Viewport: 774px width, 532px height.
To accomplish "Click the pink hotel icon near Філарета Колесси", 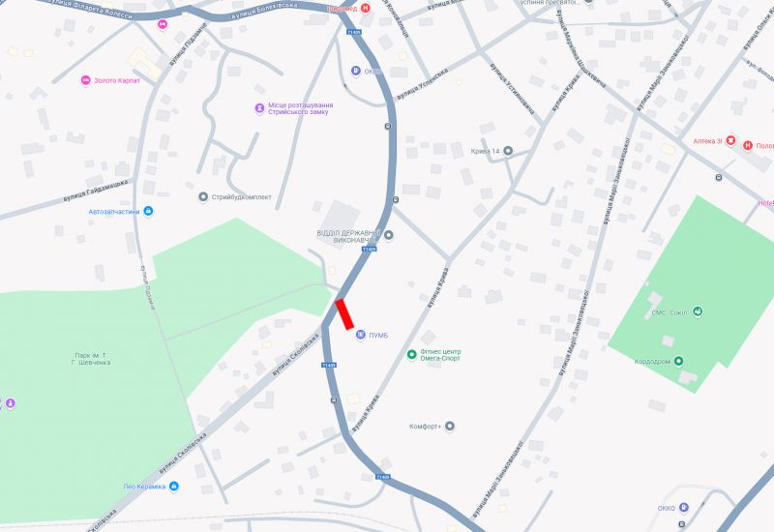I will tap(163, 23).
